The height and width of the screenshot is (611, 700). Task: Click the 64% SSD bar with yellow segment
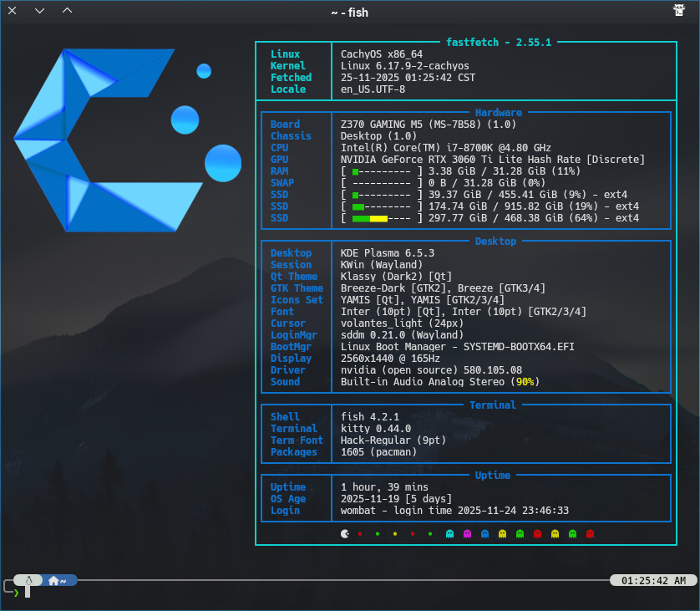[x=383, y=218]
